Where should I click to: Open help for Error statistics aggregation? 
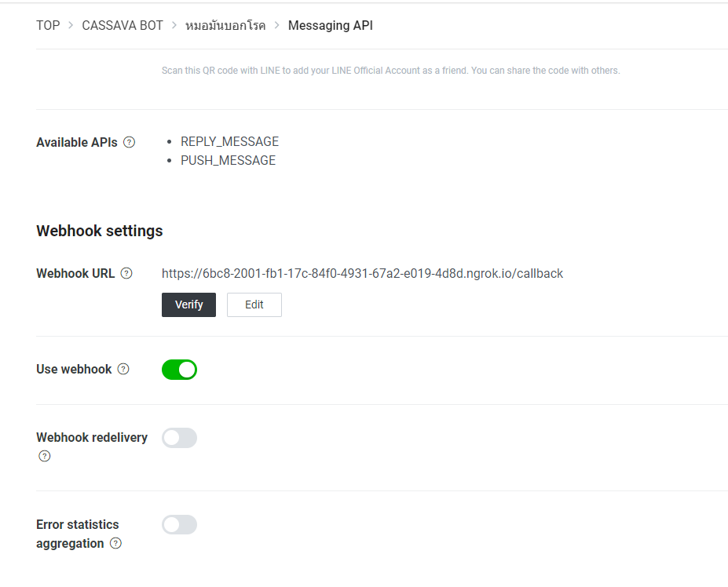coord(115,543)
